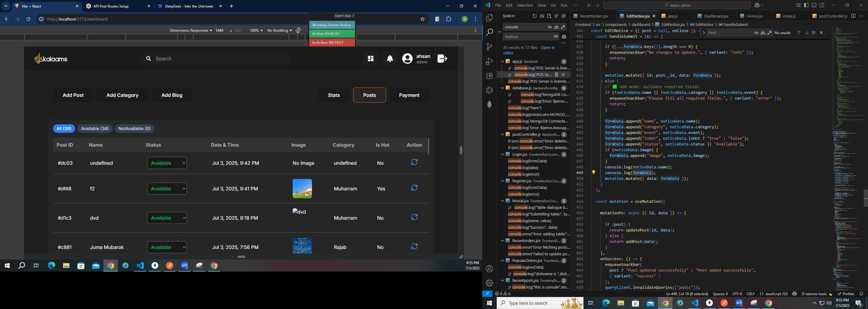Click the Add Category button
Image resolution: width=868 pixels, height=309 pixels.
point(122,95)
